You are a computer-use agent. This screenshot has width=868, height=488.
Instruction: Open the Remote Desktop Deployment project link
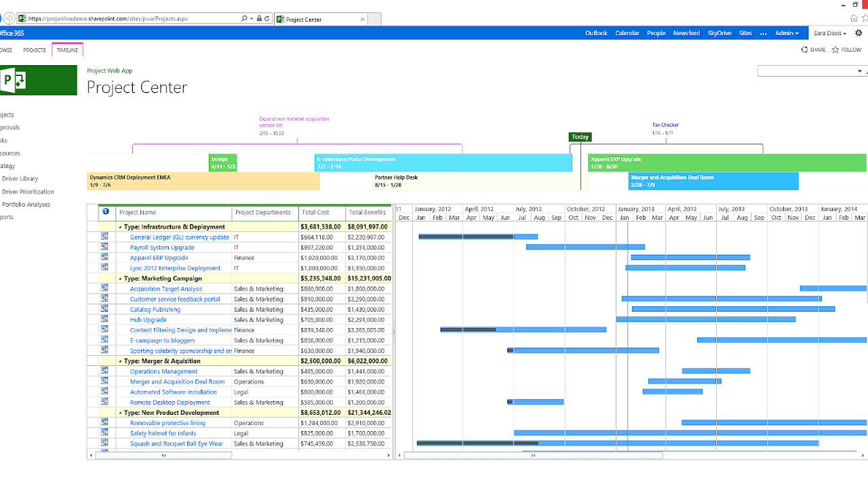[x=170, y=403]
